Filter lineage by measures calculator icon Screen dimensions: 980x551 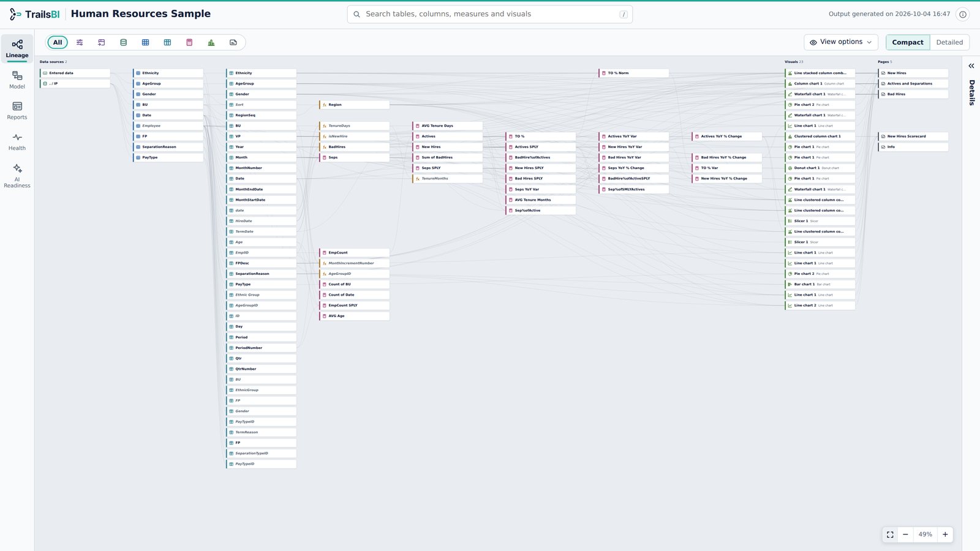189,42
